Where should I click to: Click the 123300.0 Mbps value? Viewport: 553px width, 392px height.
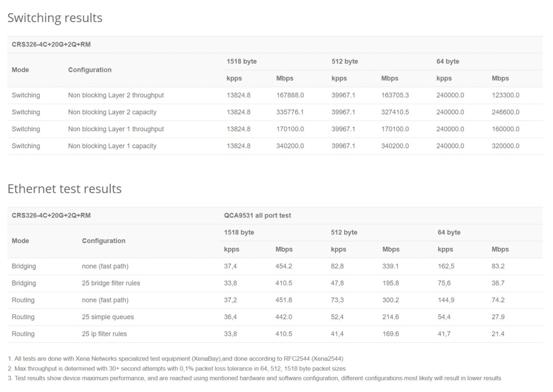(505, 96)
